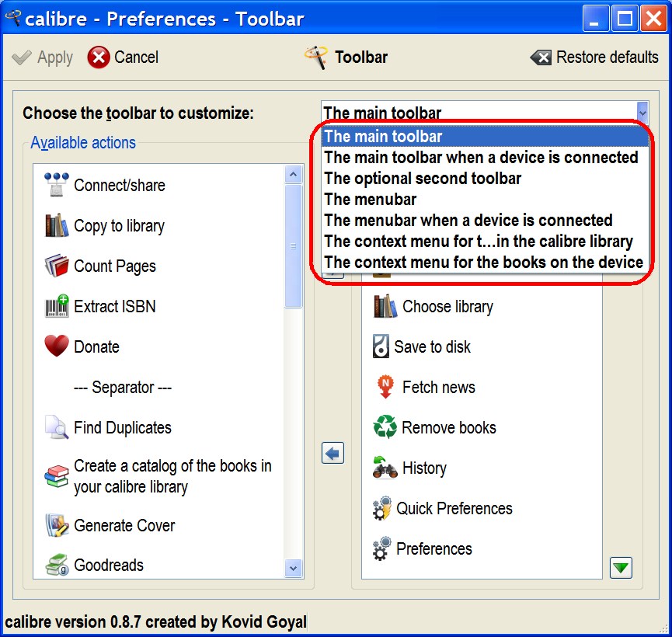The image size is (672, 637).
Task: Choose 'The optional second toolbar' option
Action: click(x=485, y=179)
